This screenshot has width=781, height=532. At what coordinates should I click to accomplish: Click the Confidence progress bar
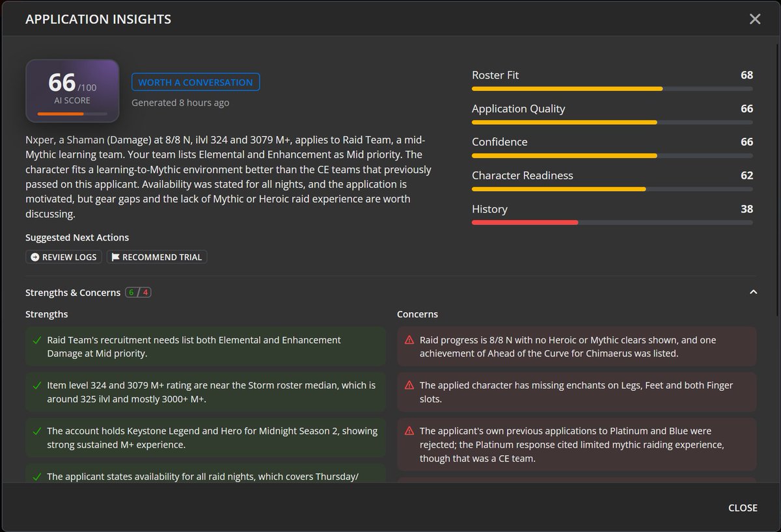click(612, 155)
